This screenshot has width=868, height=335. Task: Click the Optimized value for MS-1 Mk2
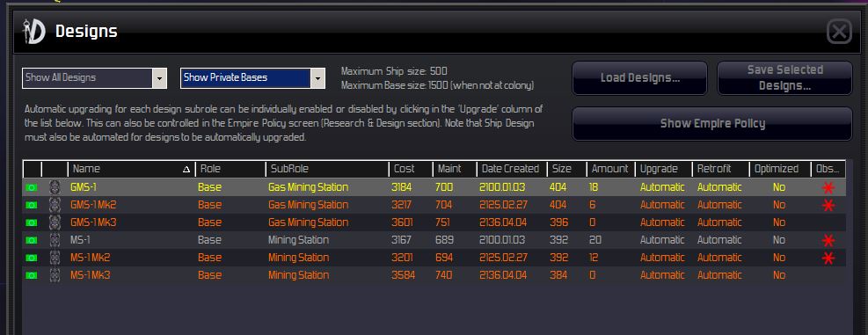coord(779,258)
